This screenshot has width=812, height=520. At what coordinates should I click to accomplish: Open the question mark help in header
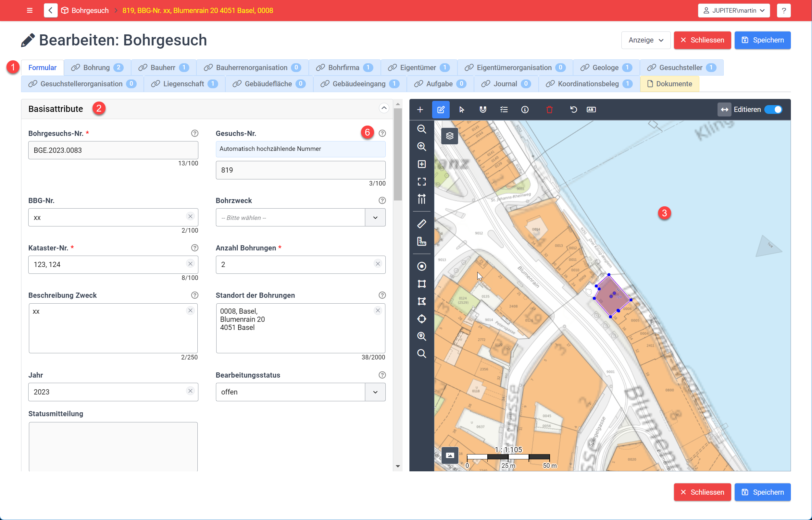[x=784, y=10]
